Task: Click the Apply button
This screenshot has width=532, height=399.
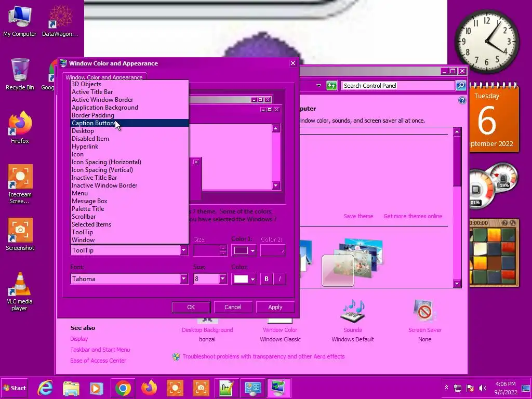Action: coord(275,307)
